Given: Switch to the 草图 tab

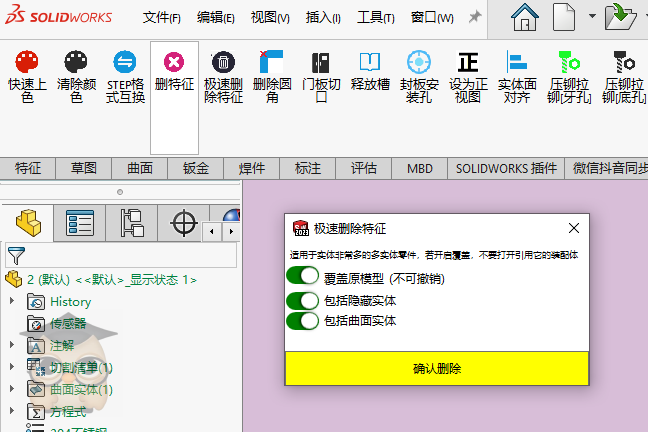Looking at the screenshot, I should [83, 168].
